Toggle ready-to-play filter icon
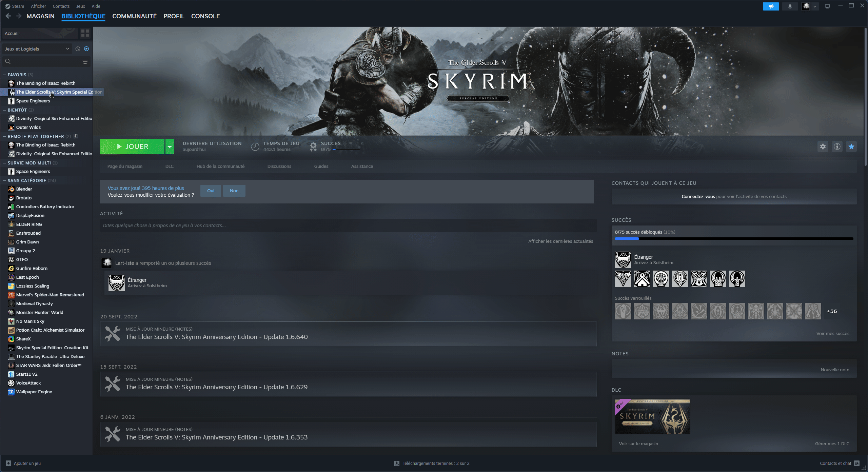Screen dimensions: 868x472 86,49
